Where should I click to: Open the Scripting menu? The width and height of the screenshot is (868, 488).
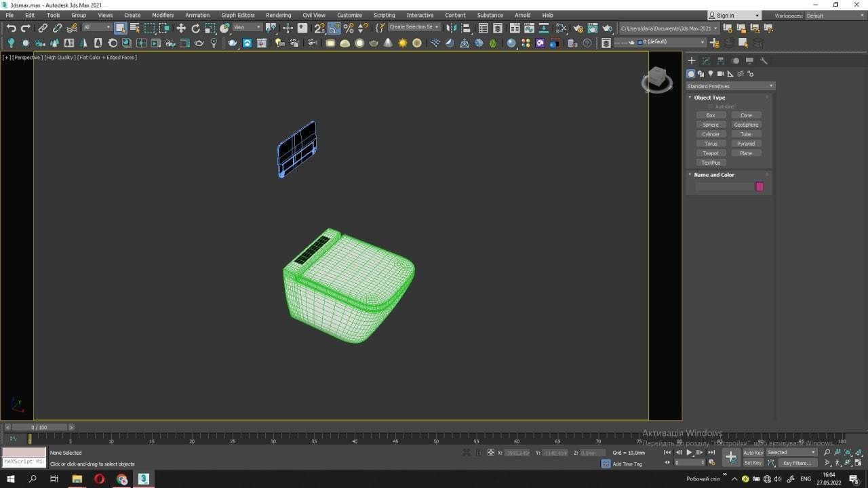click(384, 15)
